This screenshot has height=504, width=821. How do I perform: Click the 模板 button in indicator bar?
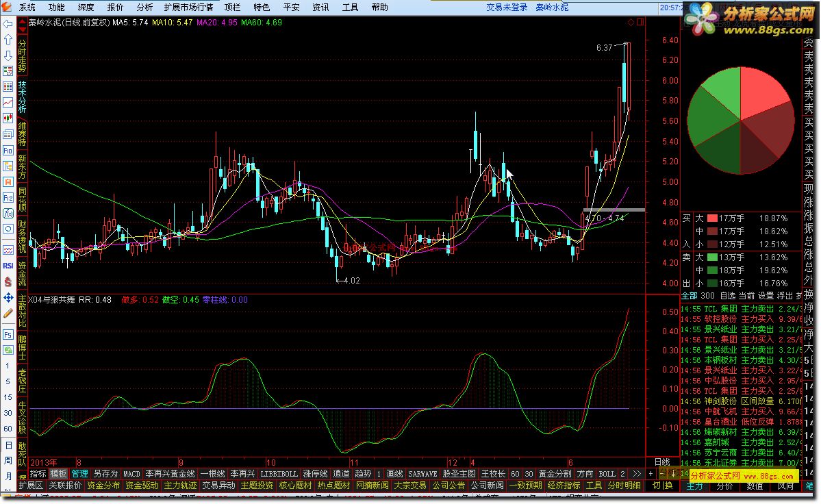pyautogui.click(x=58, y=474)
